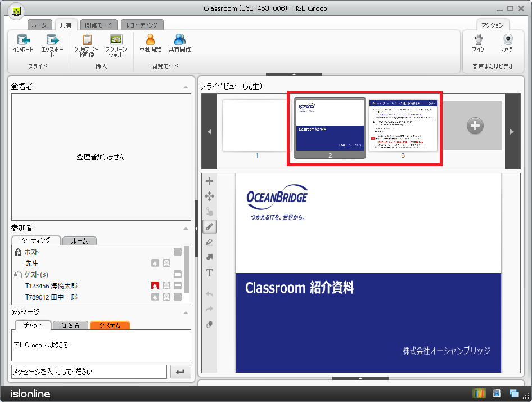This screenshot has height=402, width=532.
Task: Open menu for T789012 田中一郎
Action: [178, 297]
